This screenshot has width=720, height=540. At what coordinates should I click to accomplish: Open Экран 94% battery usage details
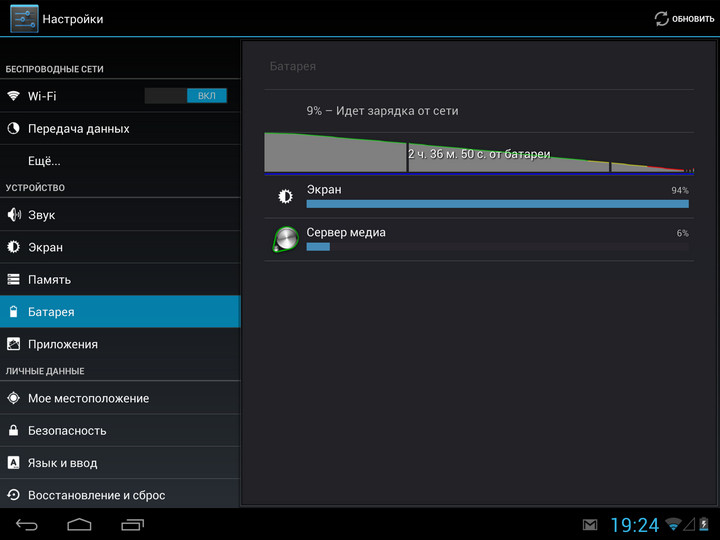click(x=479, y=197)
